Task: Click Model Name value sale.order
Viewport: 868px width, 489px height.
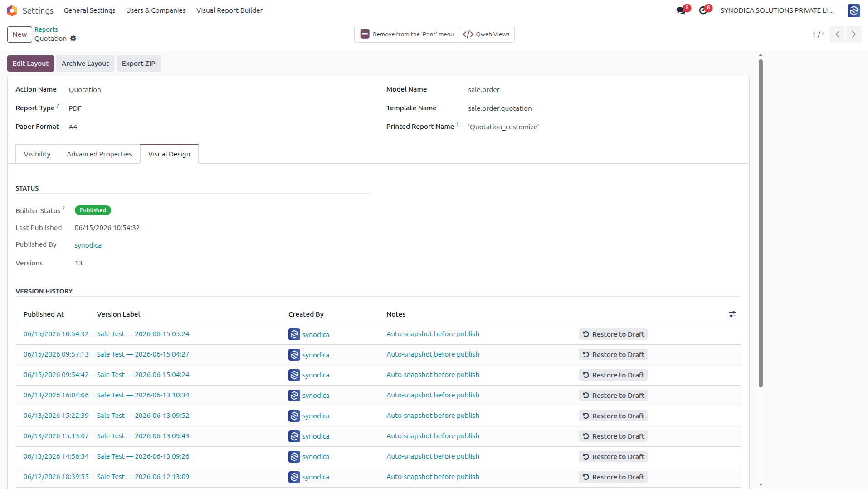Action: [x=483, y=90]
